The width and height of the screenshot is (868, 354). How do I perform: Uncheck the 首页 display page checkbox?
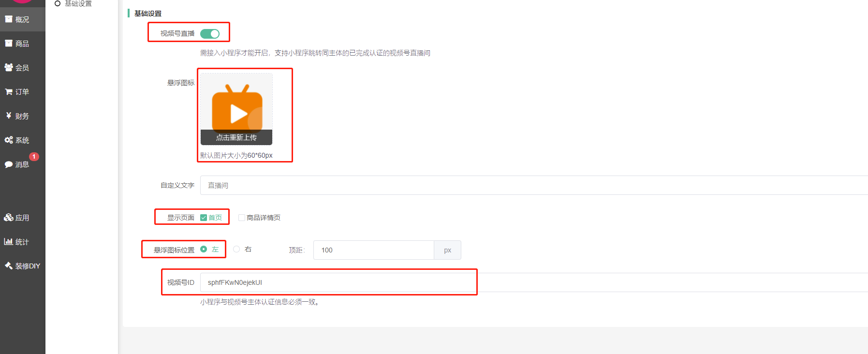point(204,218)
